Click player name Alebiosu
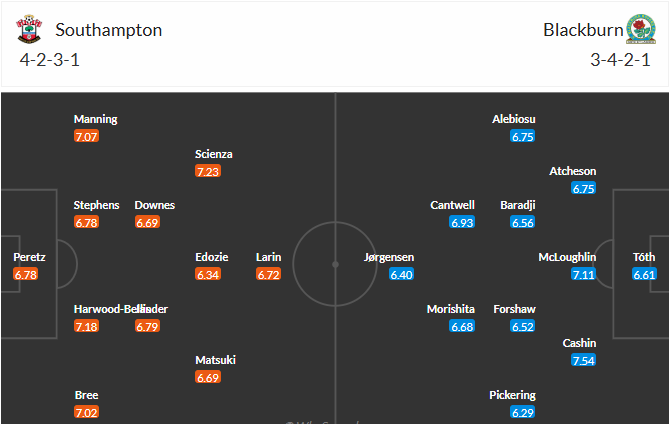669x424 pixels. click(x=514, y=119)
